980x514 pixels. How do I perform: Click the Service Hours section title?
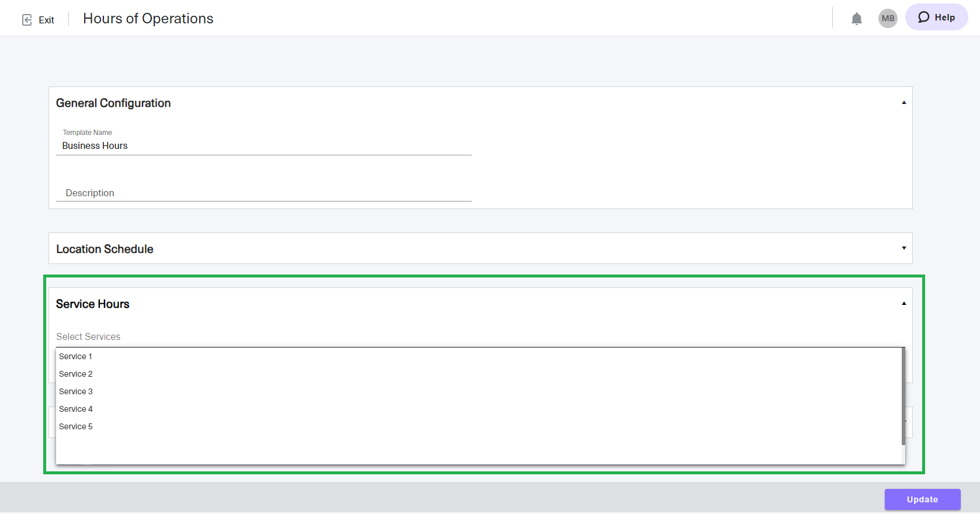[x=93, y=304]
